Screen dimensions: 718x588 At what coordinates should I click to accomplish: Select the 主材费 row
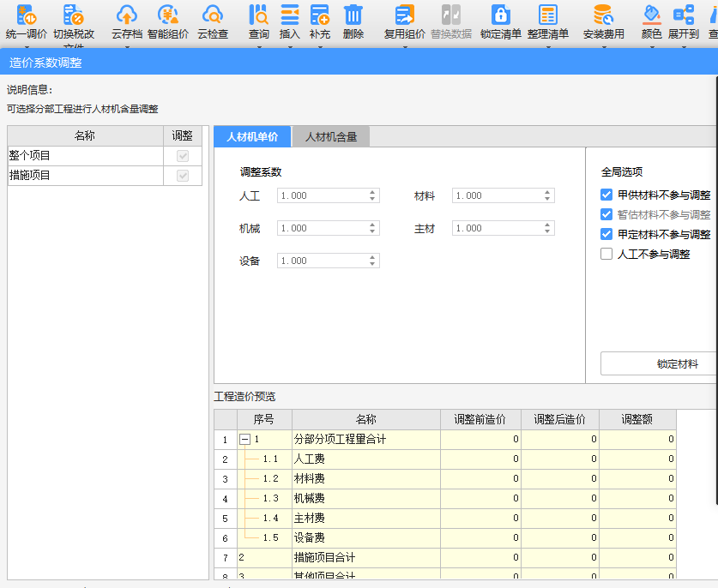click(x=445, y=518)
